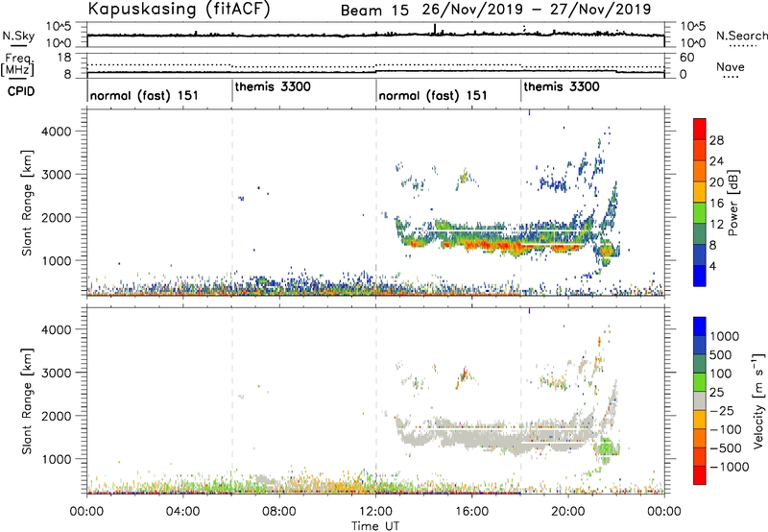Click the Slant Range [km] label of the Velocity panel
This screenshot has width=768, height=532.
(27, 401)
